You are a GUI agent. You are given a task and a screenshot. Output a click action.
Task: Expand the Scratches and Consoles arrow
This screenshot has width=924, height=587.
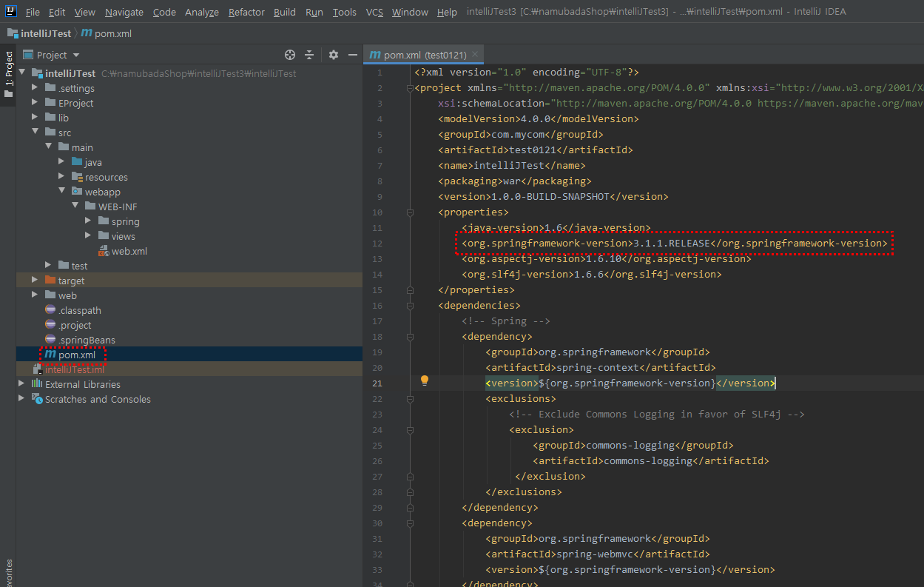22,399
